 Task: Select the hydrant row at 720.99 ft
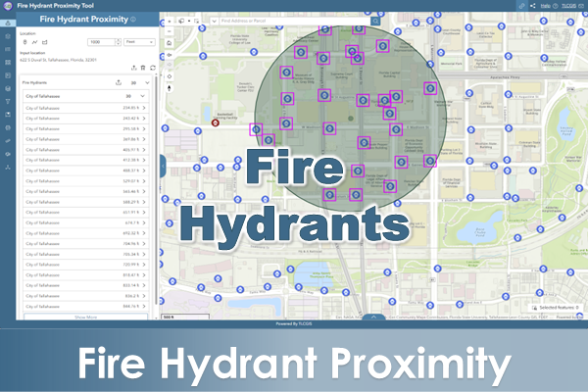coord(86,265)
